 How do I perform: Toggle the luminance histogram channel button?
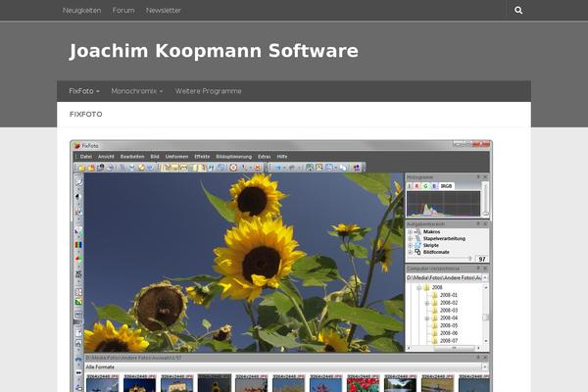pos(410,186)
